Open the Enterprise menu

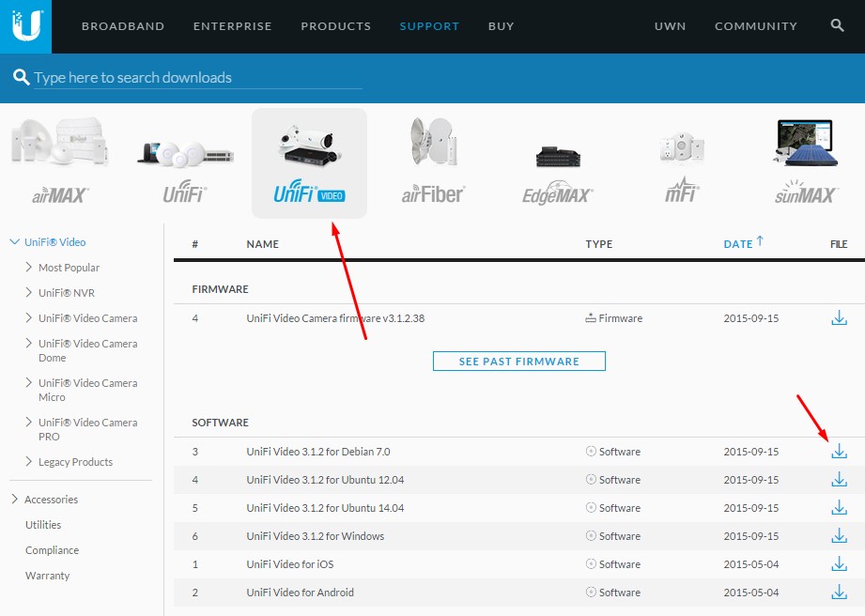tap(232, 26)
